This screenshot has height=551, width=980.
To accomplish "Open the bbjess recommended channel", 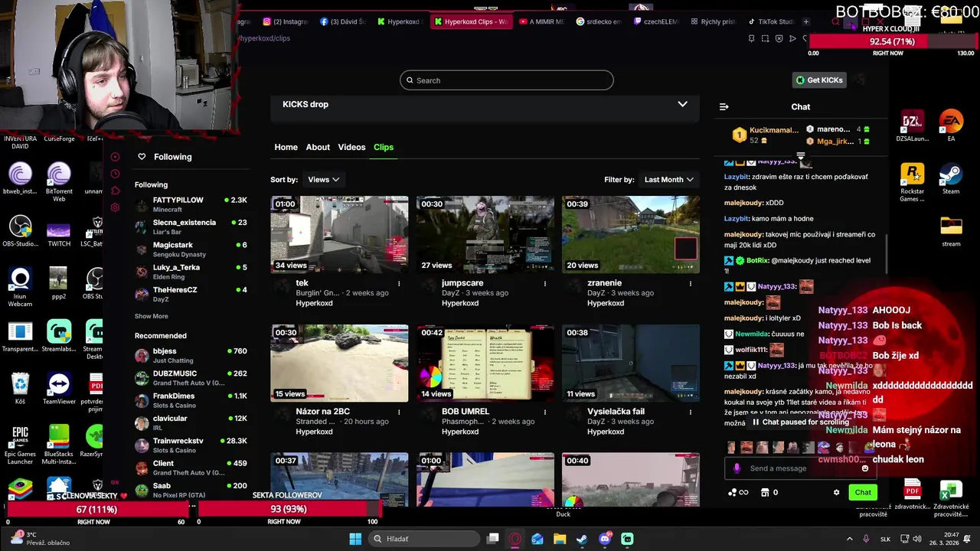I will point(191,356).
